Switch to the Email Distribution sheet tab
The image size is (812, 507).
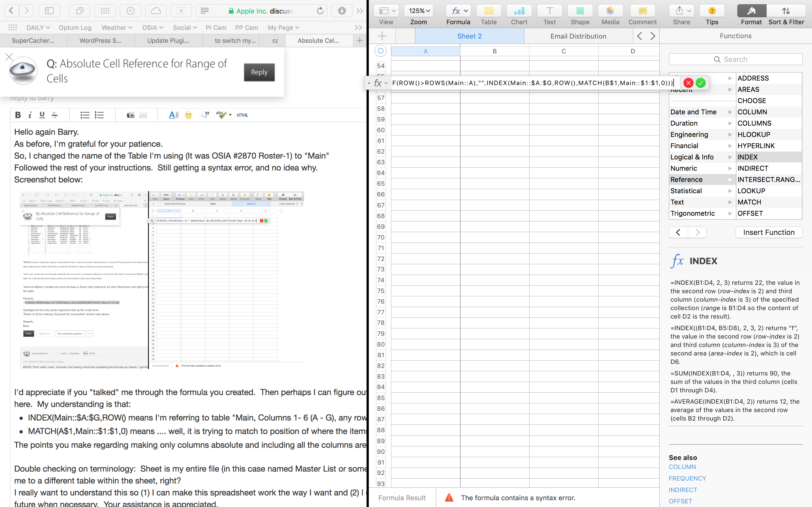point(578,36)
